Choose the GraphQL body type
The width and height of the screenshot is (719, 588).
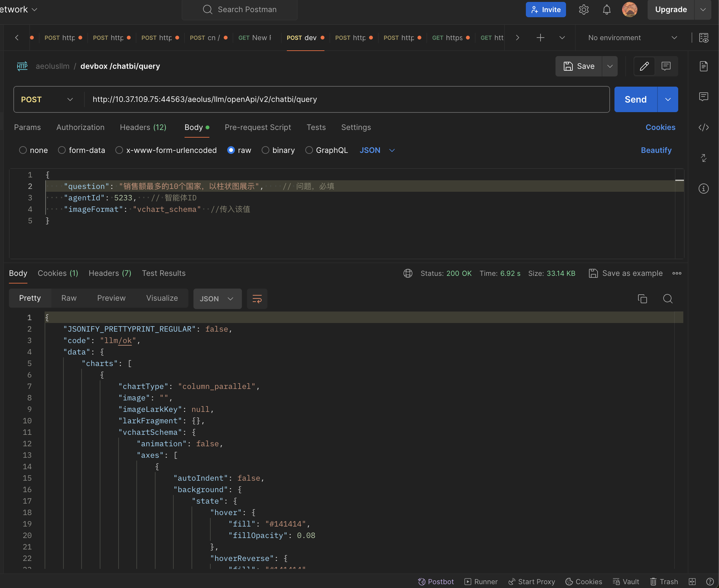coord(309,150)
